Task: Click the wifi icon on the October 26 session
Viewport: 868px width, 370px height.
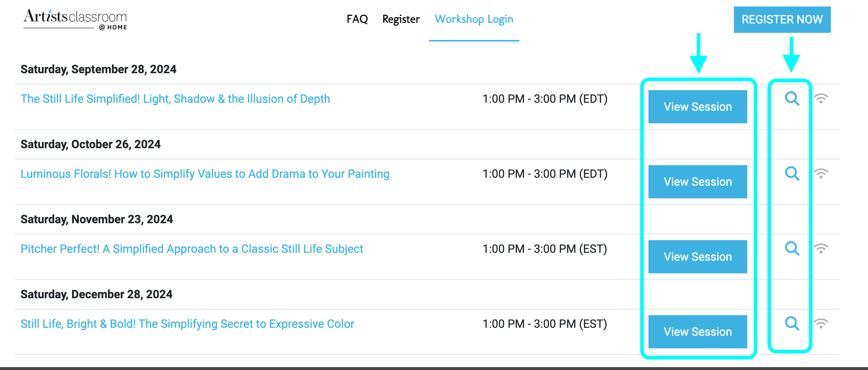Action: point(821,173)
